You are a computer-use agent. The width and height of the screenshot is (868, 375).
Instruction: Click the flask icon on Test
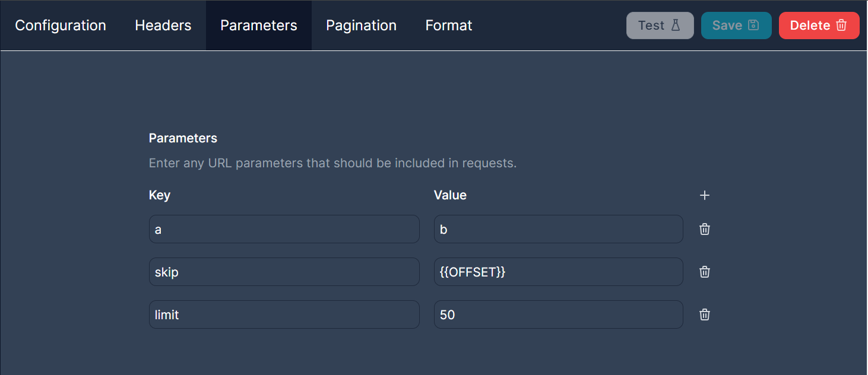click(x=676, y=26)
